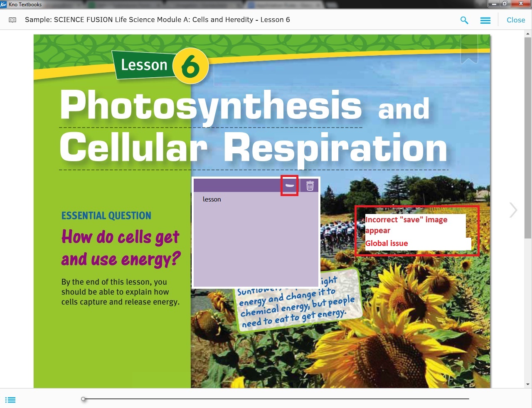This screenshot has width=532, height=408.
Task: Click the middle of the page progress track
Action: (276, 399)
